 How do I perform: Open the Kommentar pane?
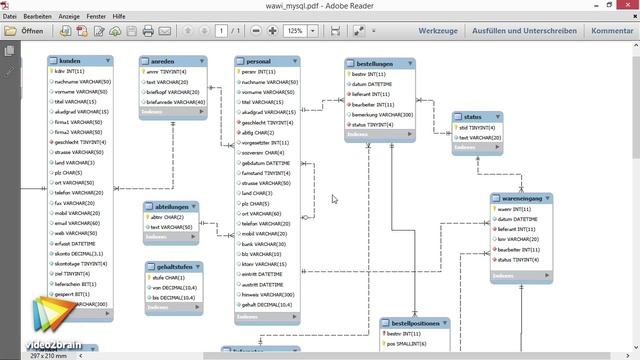click(x=612, y=31)
